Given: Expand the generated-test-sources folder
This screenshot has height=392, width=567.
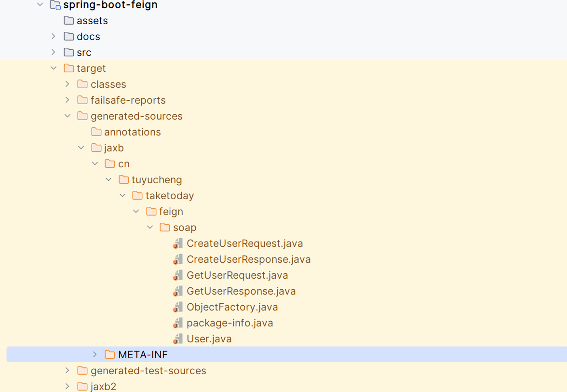Looking at the screenshot, I should (67, 371).
